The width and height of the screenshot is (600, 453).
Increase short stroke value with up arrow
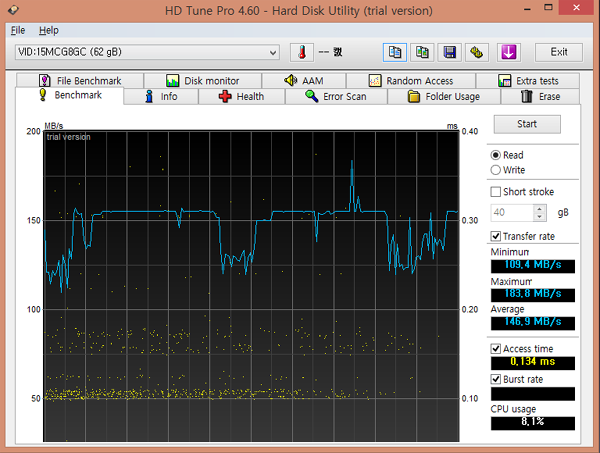539,209
